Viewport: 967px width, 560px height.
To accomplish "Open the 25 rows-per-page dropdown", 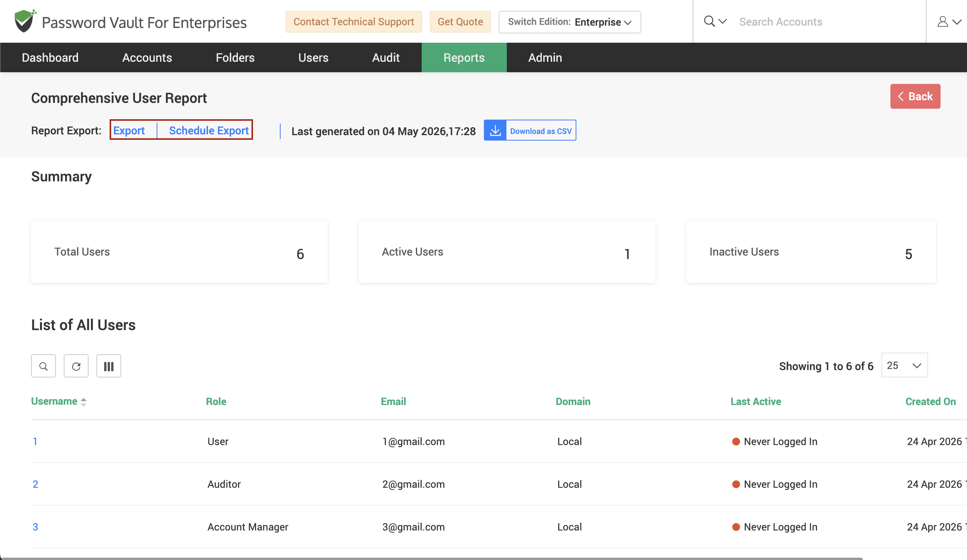I will click(904, 365).
